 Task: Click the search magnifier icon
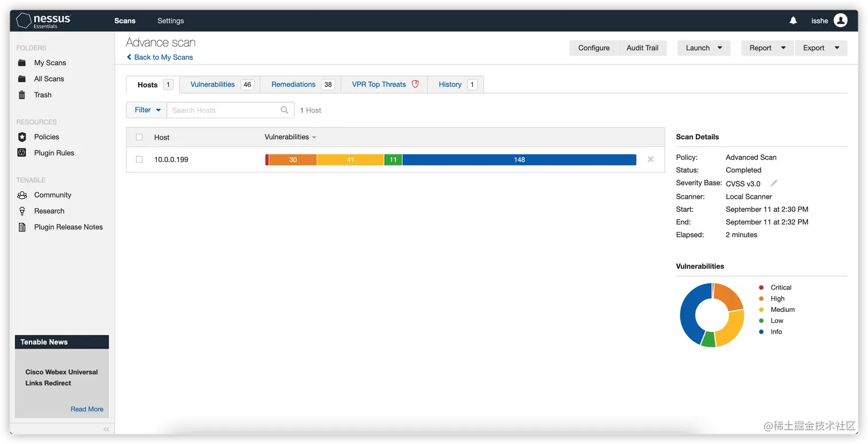click(x=284, y=110)
